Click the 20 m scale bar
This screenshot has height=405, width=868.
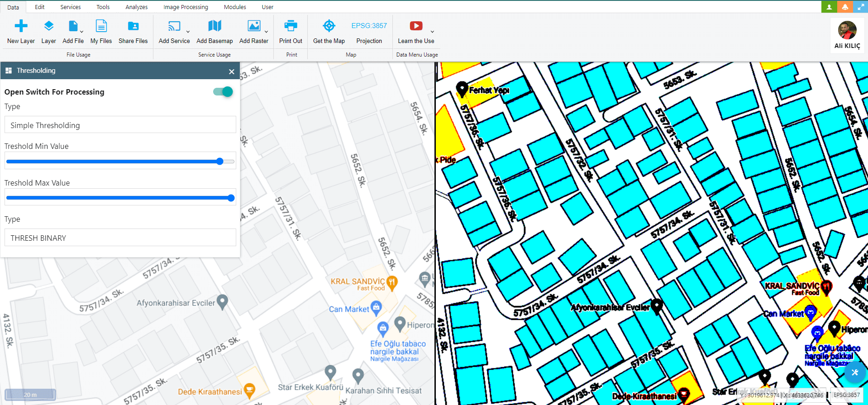pos(30,395)
